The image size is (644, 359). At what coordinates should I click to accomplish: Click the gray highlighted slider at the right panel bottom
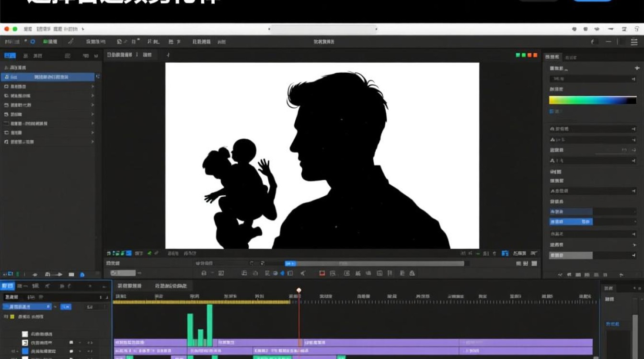571,256
